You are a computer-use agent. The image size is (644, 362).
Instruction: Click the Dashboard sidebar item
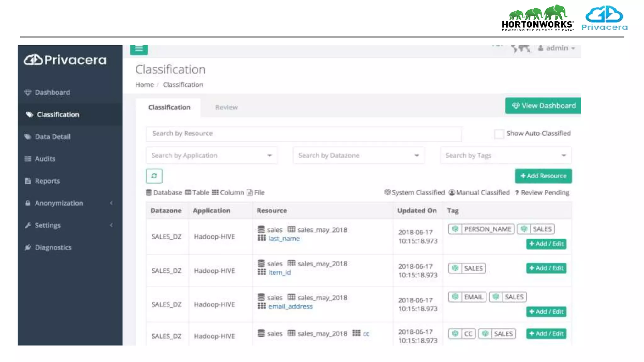tap(52, 92)
